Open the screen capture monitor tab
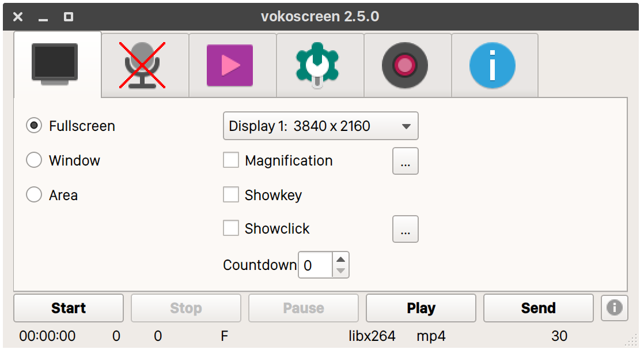Image resolution: width=644 pixels, height=353 pixels. tap(56, 64)
